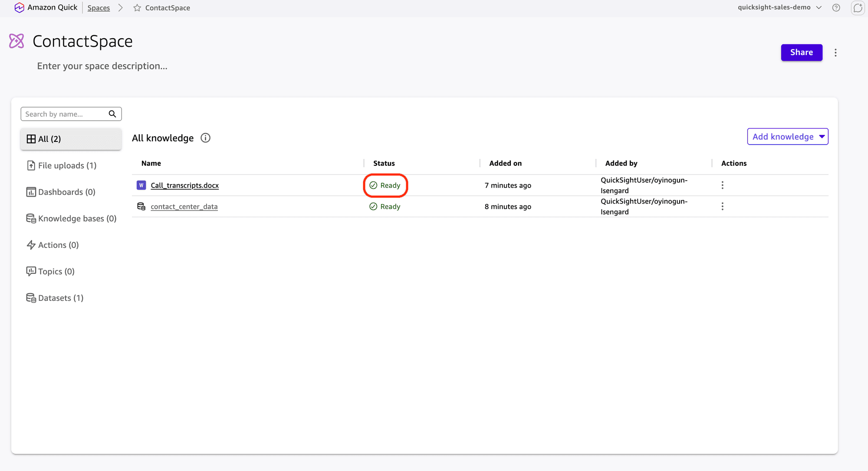Click ContactSpace breadcrumb text
The height and width of the screenshot is (471, 868).
click(x=168, y=8)
